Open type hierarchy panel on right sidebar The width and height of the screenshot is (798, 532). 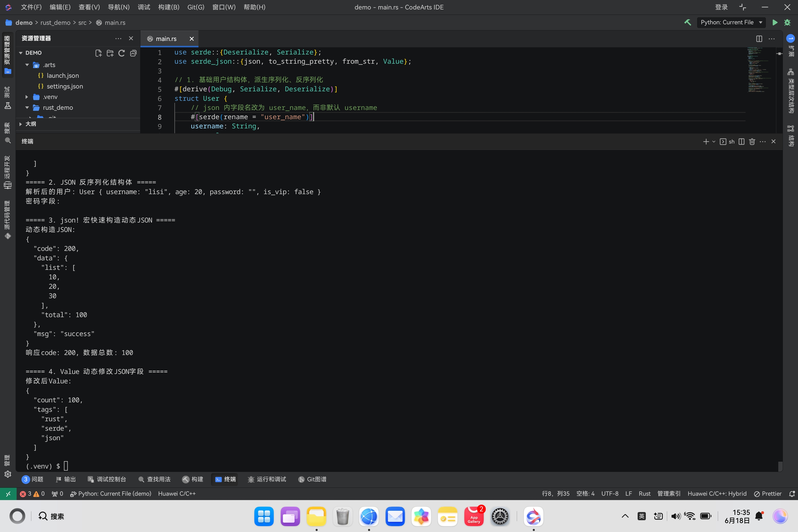[791, 91]
